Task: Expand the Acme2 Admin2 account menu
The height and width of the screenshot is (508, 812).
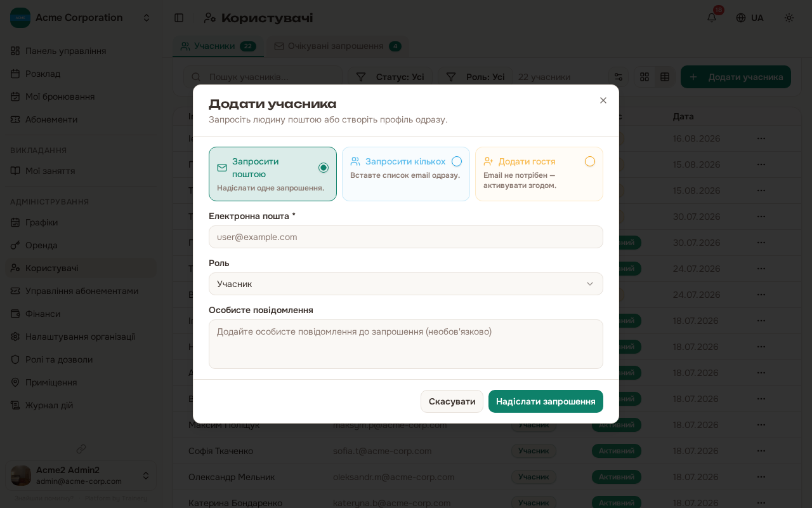Action: click(x=81, y=476)
